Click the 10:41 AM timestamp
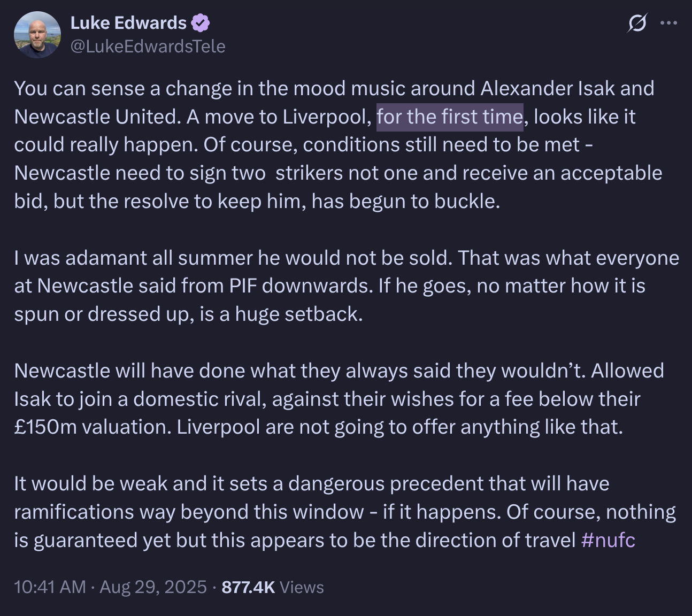This screenshot has width=692, height=616. click(x=50, y=587)
